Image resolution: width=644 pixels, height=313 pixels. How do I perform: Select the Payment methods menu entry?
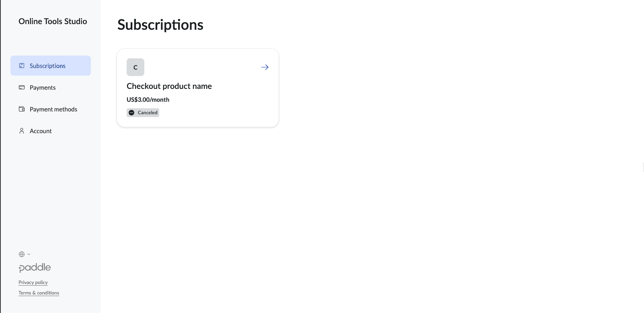53,109
